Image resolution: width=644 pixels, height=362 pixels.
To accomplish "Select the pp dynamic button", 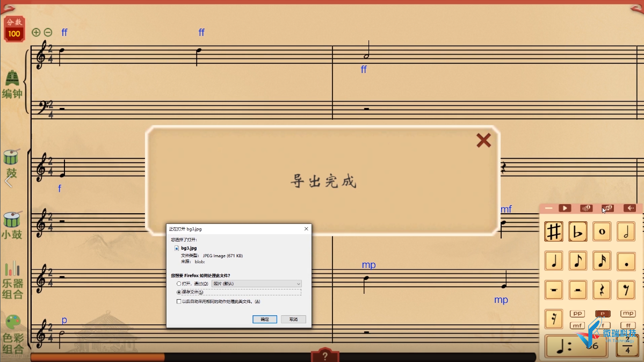I will (577, 314).
